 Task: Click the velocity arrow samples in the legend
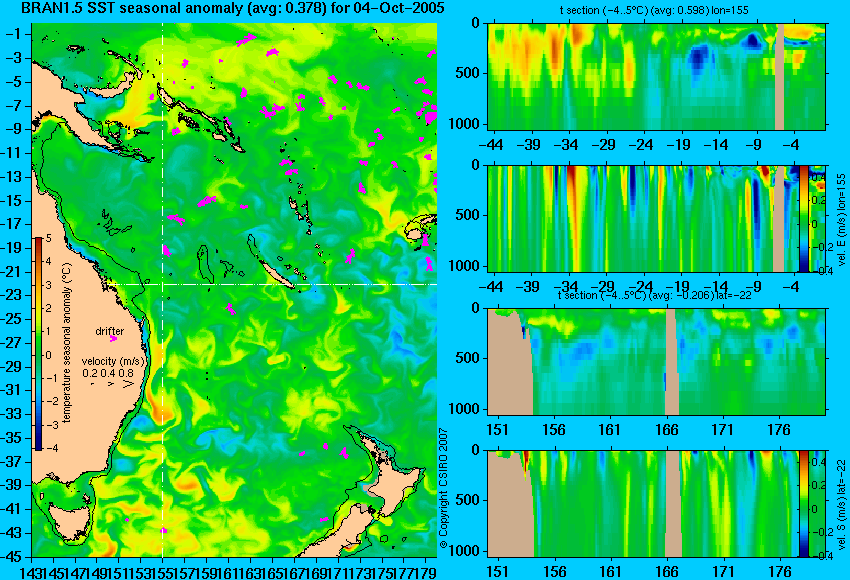112,384
